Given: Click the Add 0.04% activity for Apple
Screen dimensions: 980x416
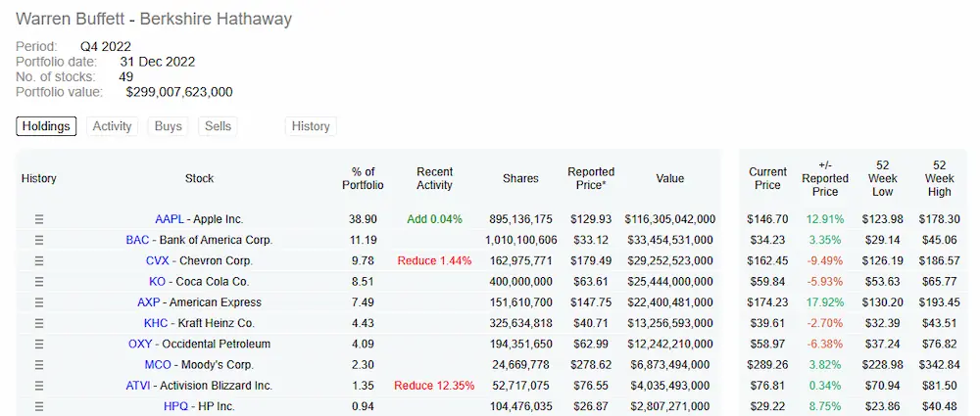Looking at the screenshot, I should click(x=434, y=219).
